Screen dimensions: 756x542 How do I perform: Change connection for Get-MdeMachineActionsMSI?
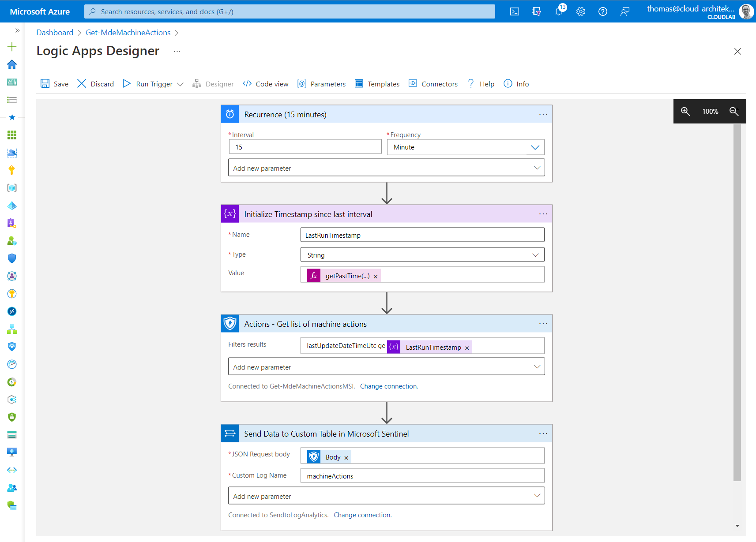tap(389, 386)
